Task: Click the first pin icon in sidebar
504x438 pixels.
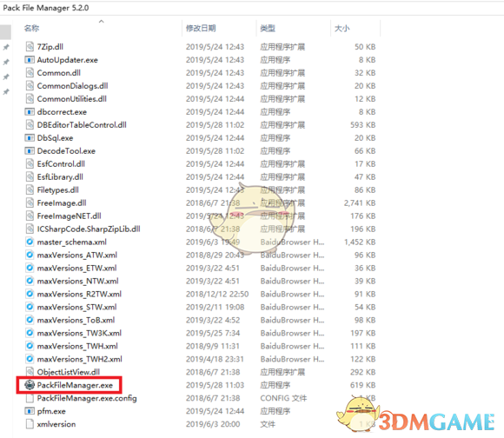Action: pyautogui.click(x=6, y=47)
